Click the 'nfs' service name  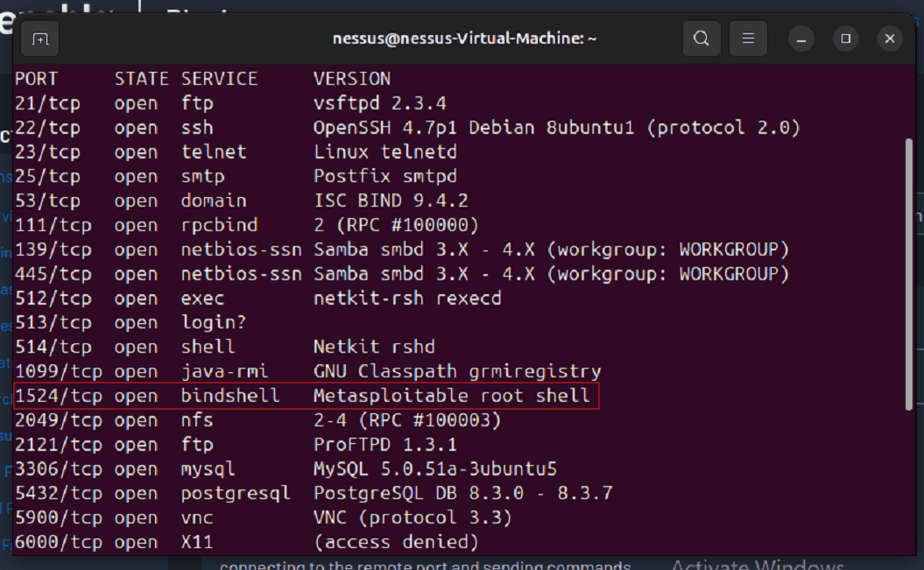197,420
